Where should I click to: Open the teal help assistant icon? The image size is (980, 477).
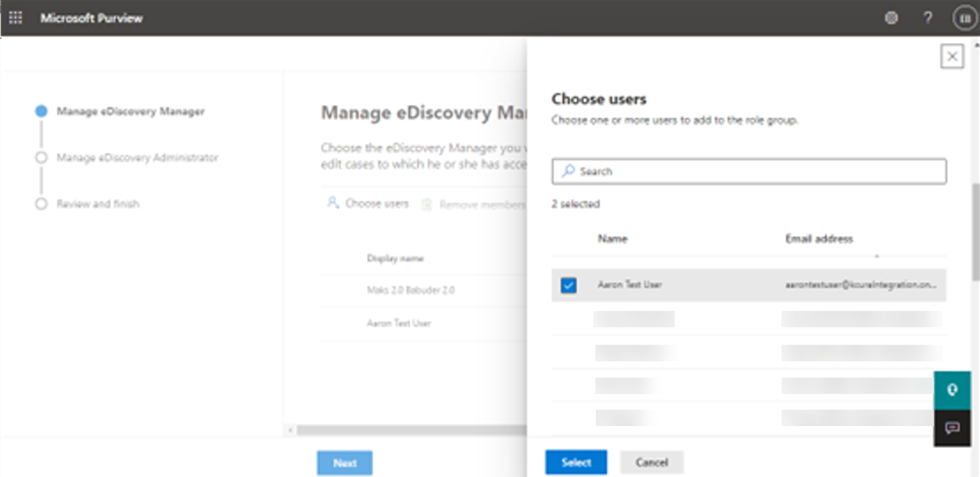coord(953,390)
